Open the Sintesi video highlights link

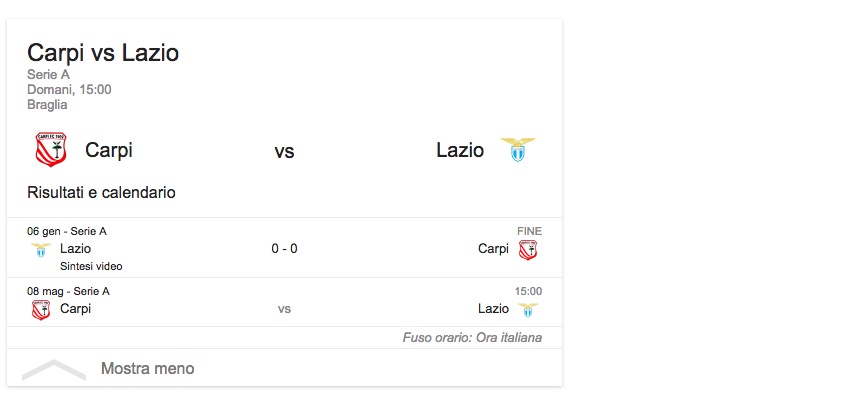tap(91, 266)
